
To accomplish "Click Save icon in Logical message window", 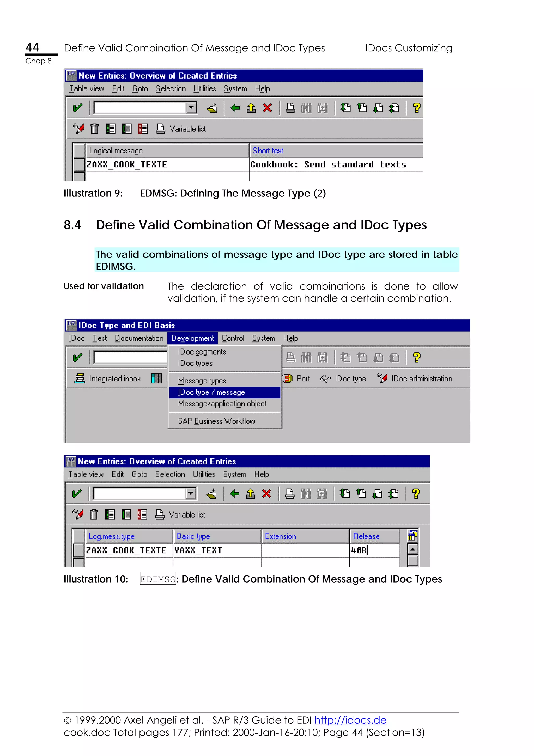I will coord(212,108).
